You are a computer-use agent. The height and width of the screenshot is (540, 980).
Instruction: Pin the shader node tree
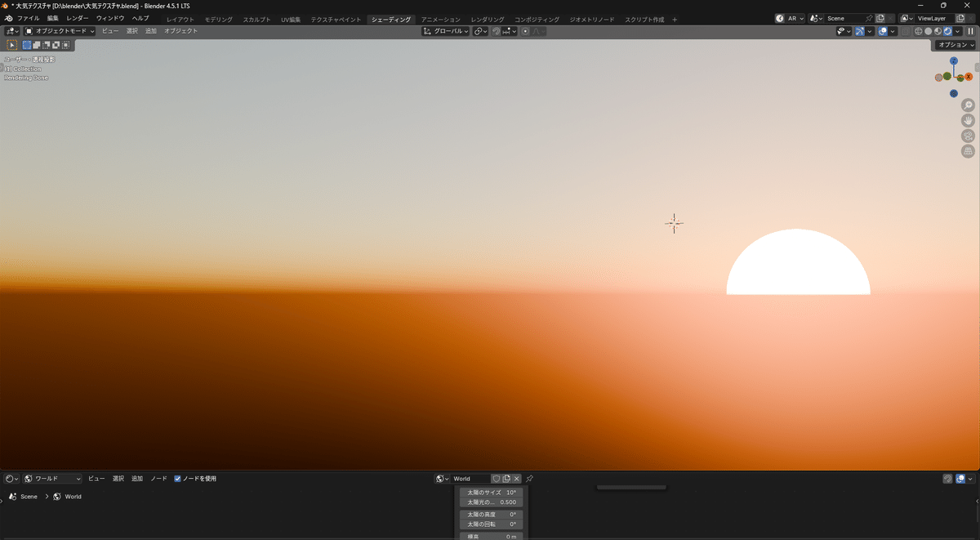coord(529,479)
